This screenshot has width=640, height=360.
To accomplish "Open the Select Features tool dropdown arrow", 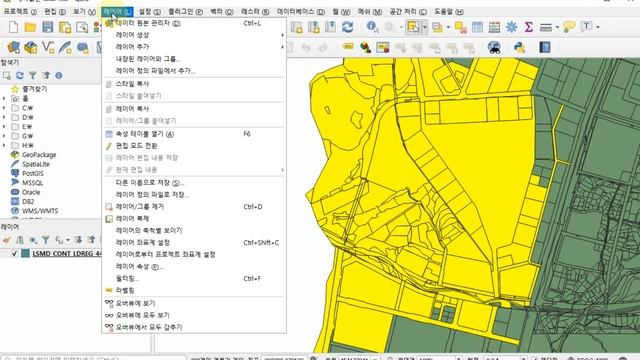I will click(424, 27).
